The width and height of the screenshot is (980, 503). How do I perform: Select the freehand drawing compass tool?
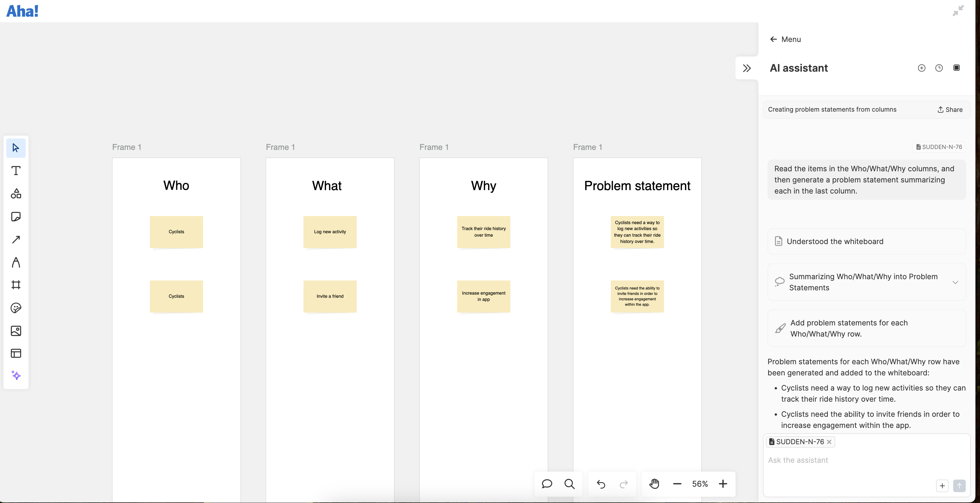[x=16, y=262]
